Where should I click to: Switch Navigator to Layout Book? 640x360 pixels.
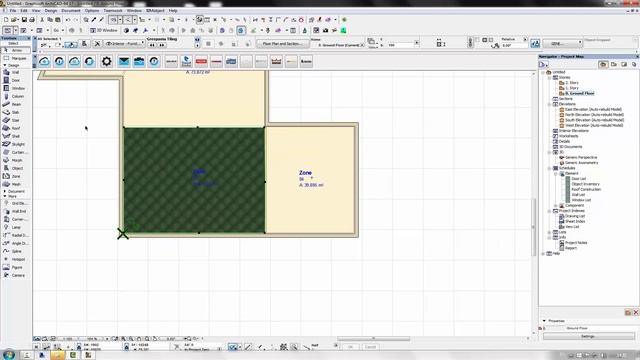click(624, 64)
